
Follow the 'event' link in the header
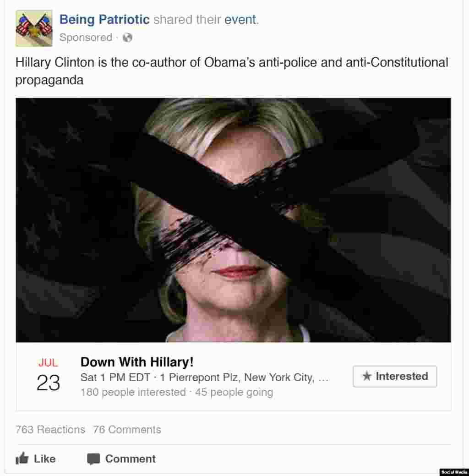pyautogui.click(x=240, y=20)
